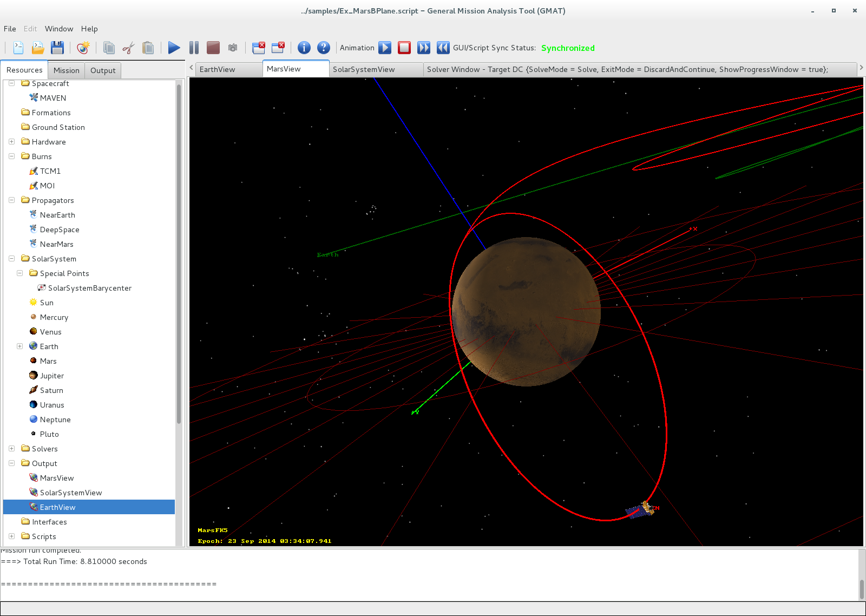
Task: Click the screenshot camera icon
Action: pos(233,48)
